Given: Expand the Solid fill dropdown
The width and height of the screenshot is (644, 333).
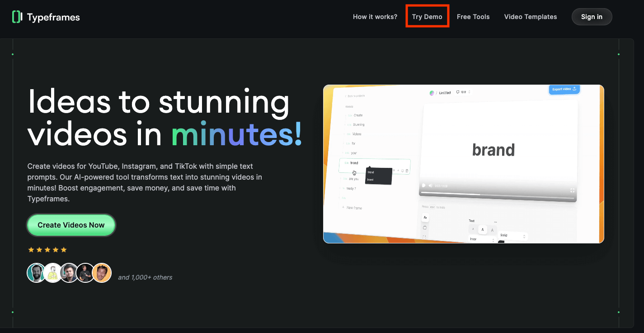Looking at the screenshot, I should (x=513, y=236).
